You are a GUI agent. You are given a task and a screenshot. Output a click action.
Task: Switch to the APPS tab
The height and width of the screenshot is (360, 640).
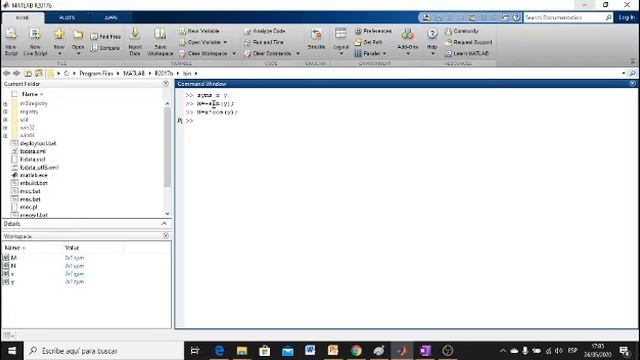pyautogui.click(x=111, y=18)
